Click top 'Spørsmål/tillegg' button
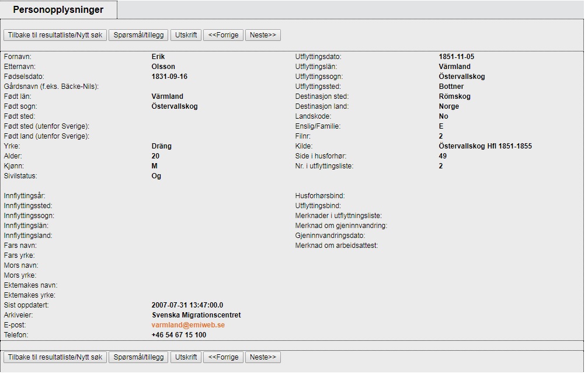Viewport: 588px width, 373px height. tap(138, 35)
